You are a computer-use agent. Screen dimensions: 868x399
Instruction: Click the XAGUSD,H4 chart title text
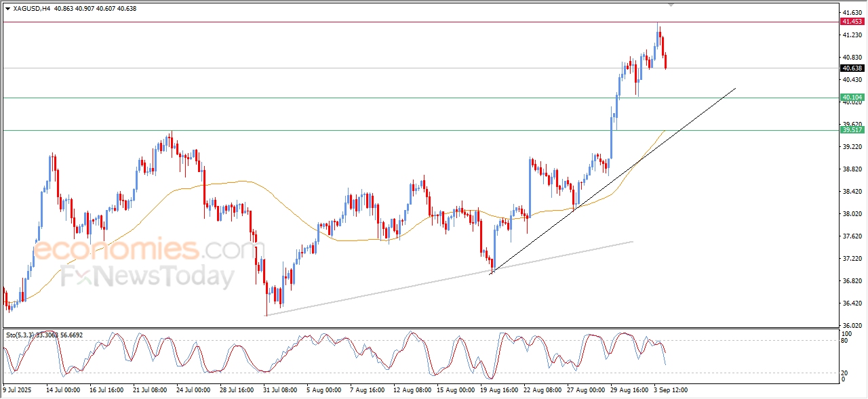click(31, 9)
